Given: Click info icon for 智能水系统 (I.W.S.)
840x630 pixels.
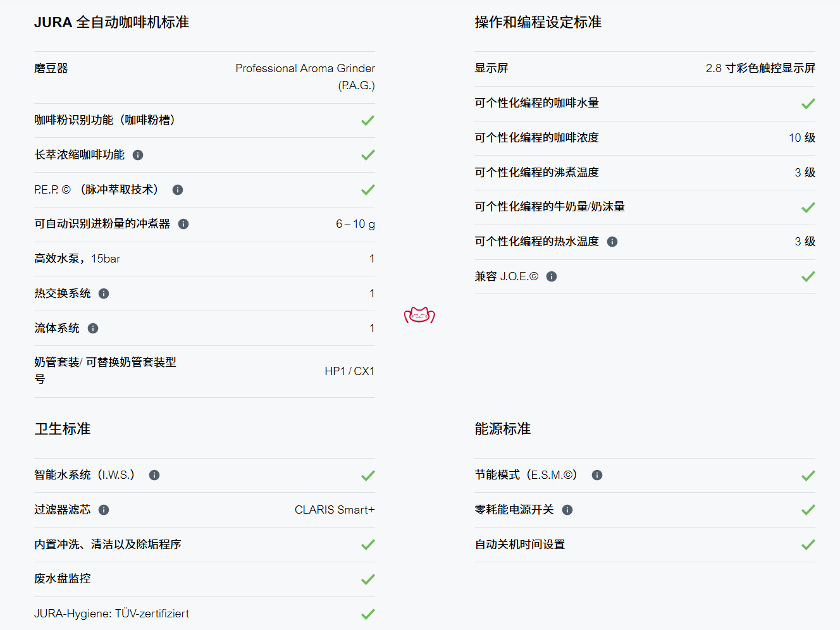Looking at the screenshot, I should tap(154, 475).
